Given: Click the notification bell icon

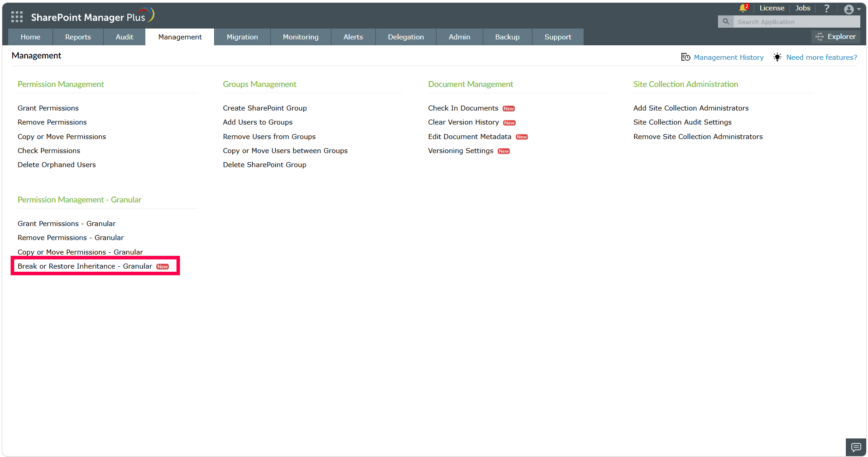Looking at the screenshot, I should pos(743,8).
